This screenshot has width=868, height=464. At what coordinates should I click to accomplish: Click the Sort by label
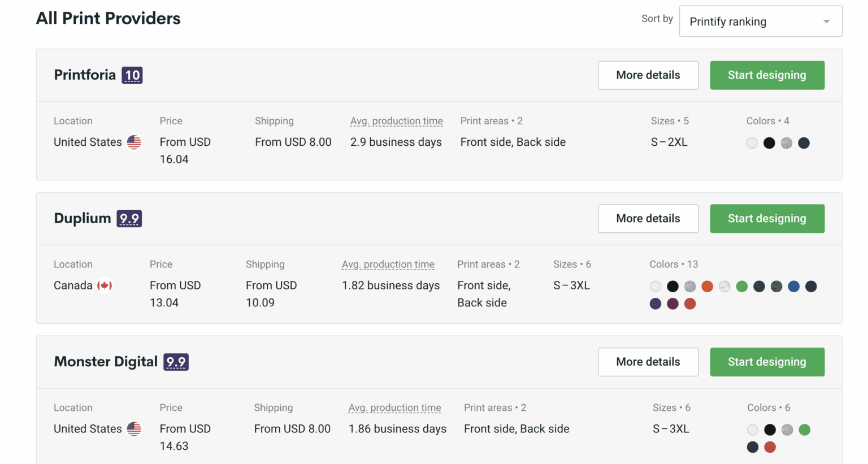(657, 19)
